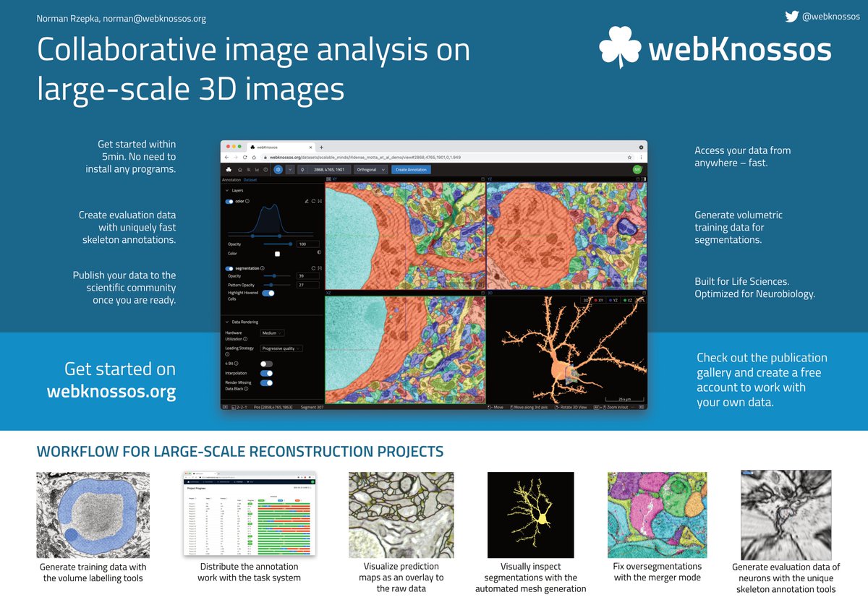868x613 pixels.
Task: Open the statistics chart icon in navbar
Action: click(x=258, y=170)
